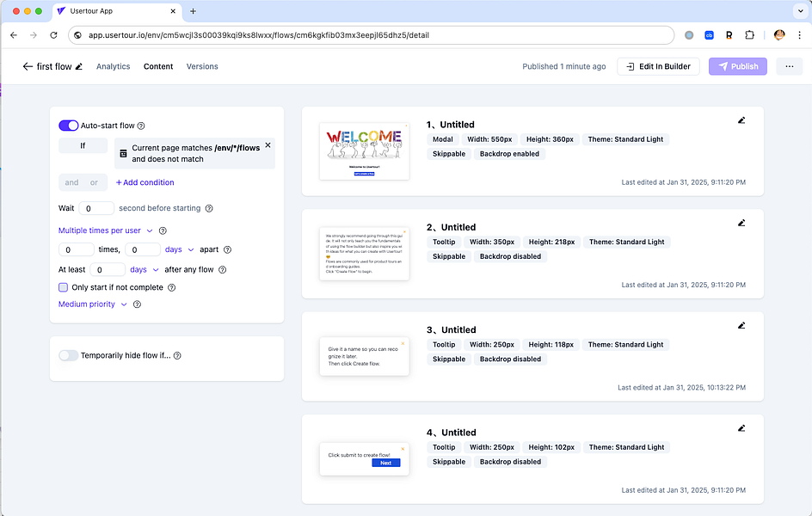Click Add condition link
The height and width of the screenshot is (516, 812).
pos(145,182)
